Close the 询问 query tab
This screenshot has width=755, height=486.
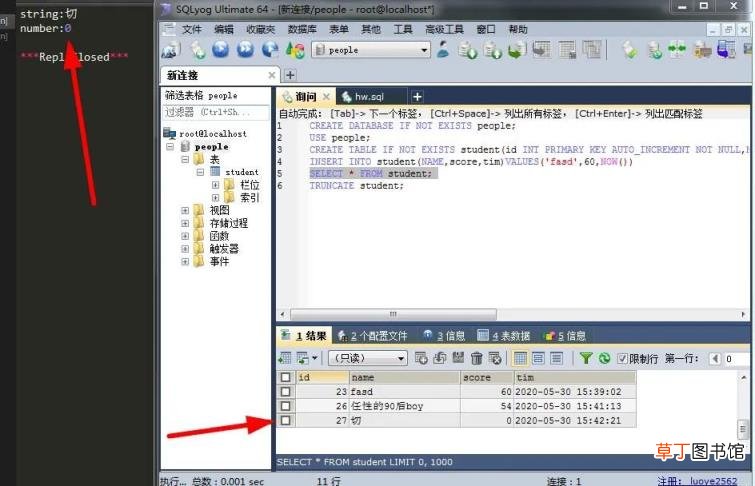coord(326,97)
